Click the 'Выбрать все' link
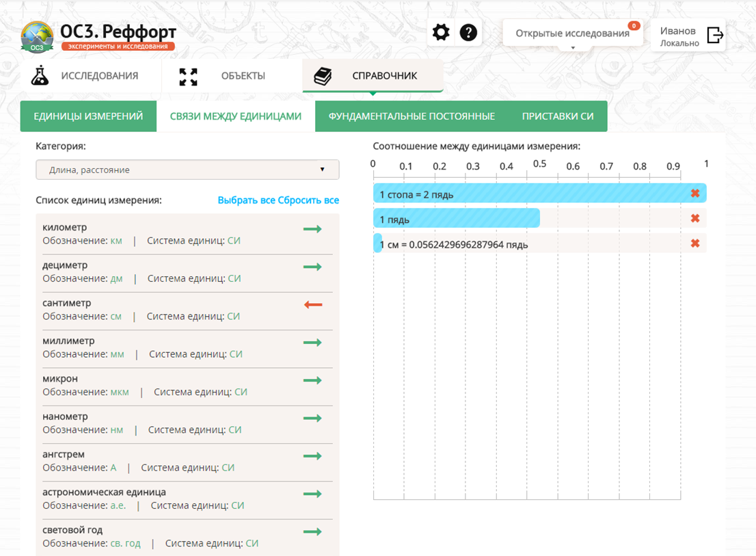 click(246, 200)
